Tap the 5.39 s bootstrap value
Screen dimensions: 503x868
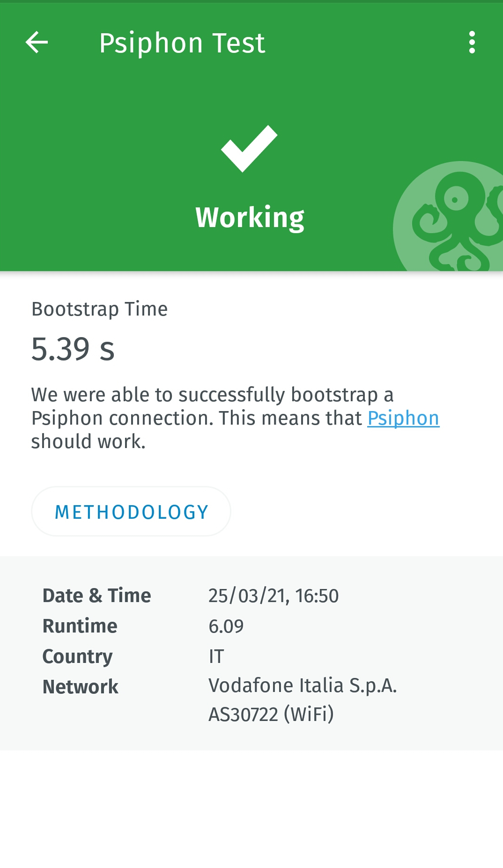coord(73,349)
